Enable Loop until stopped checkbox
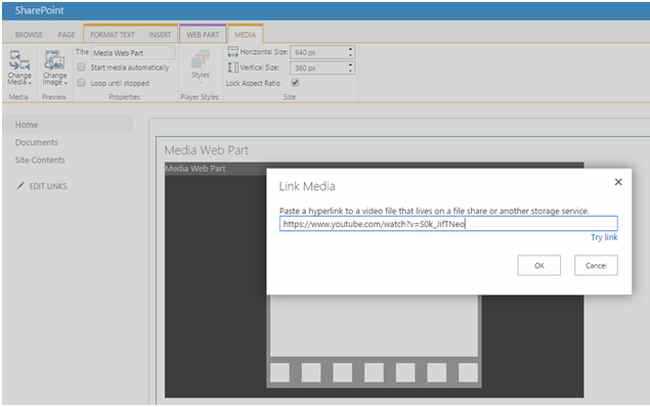650x407 pixels. [x=81, y=83]
